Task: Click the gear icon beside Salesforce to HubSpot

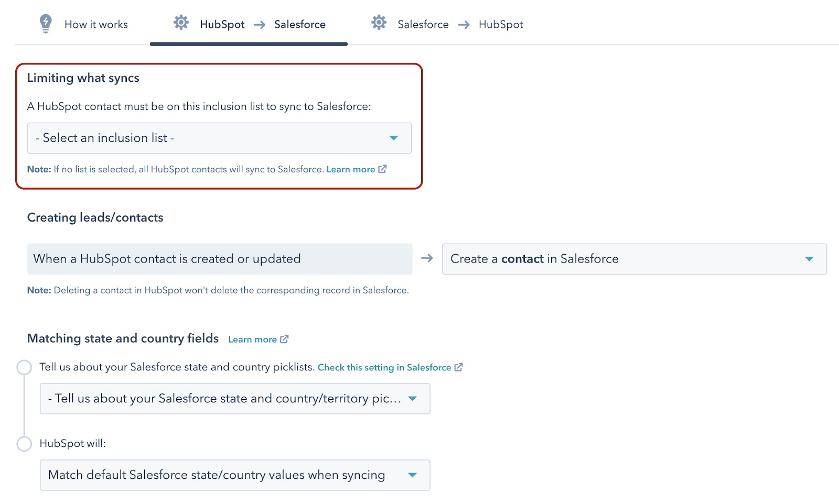Action: tap(379, 23)
